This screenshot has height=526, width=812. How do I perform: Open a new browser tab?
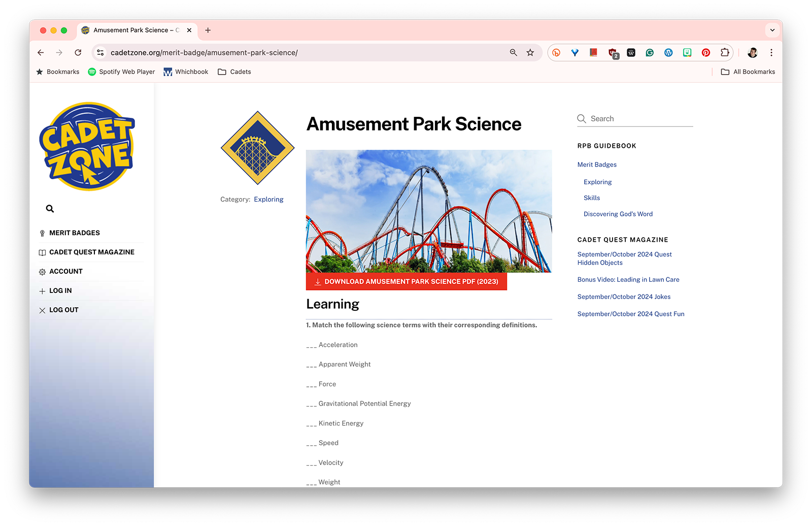click(208, 30)
